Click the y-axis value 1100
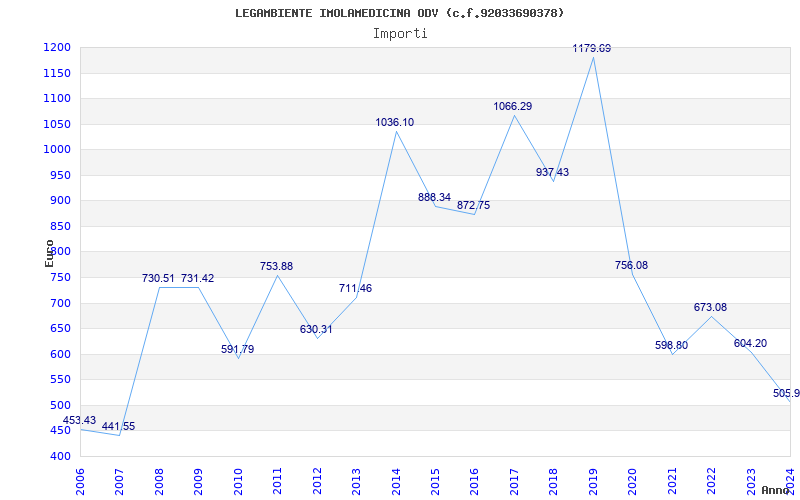This screenshot has width=800, height=500. tap(57, 98)
